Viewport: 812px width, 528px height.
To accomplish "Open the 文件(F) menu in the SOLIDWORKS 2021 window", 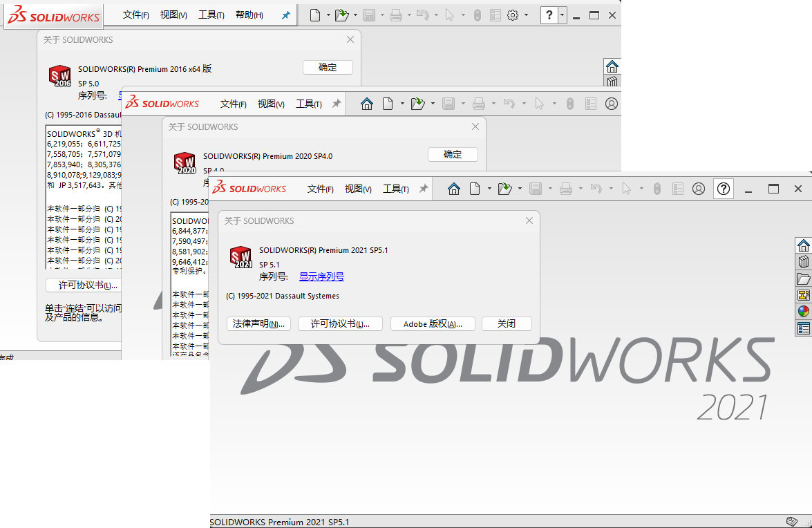I will [320, 189].
